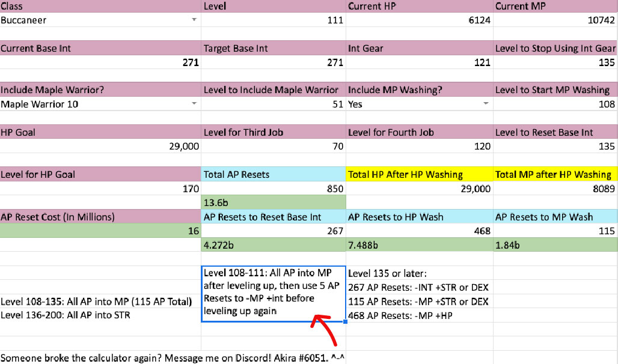618x364 pixels.
Task: Click the Level for HP Goal value 170
Action: [x=100, y=189]
